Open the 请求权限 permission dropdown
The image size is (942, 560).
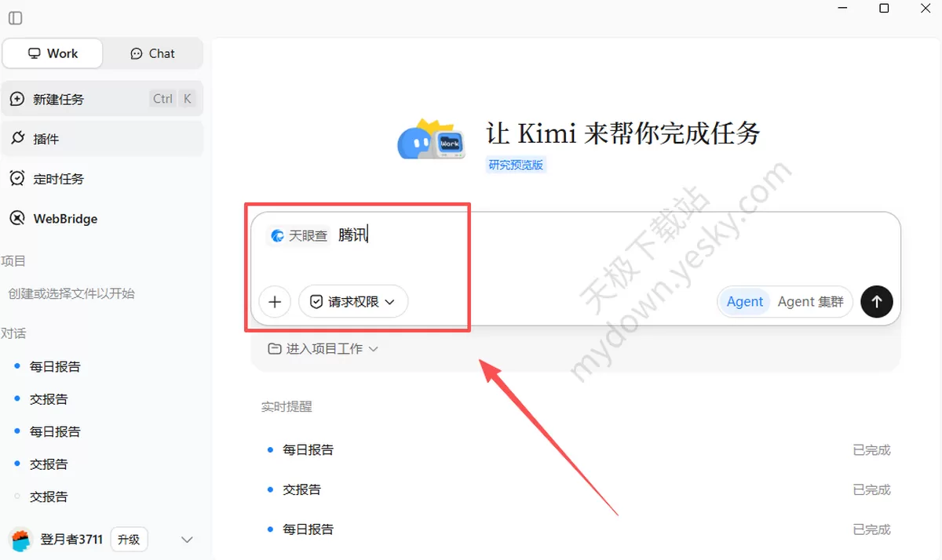353,301
